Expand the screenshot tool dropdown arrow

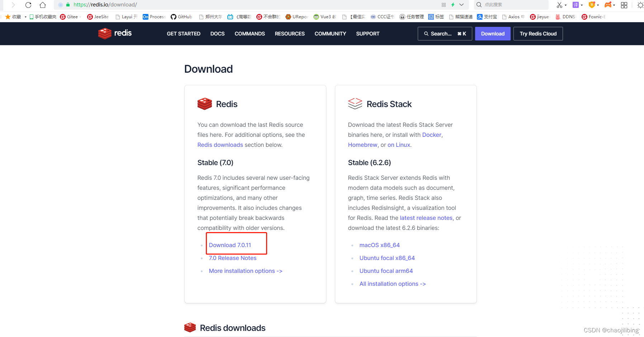(x=566, y=5)
